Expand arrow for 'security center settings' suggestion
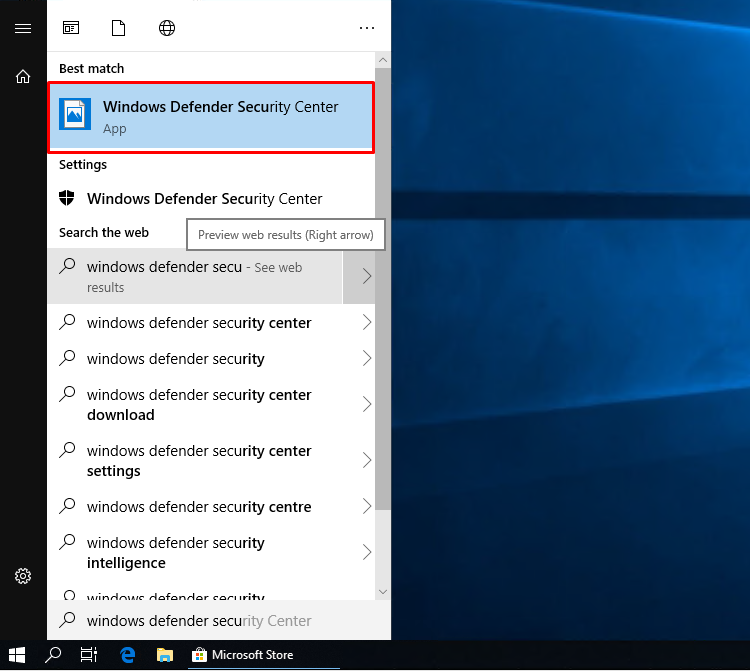This screenshot has width=750, height=672. tap(367, 460)
